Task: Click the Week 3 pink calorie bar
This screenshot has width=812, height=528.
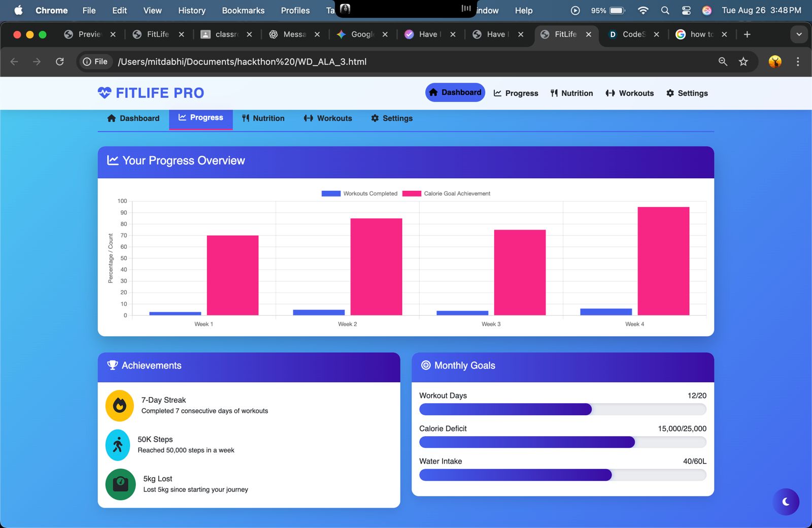Action: (x=520, y=273)
